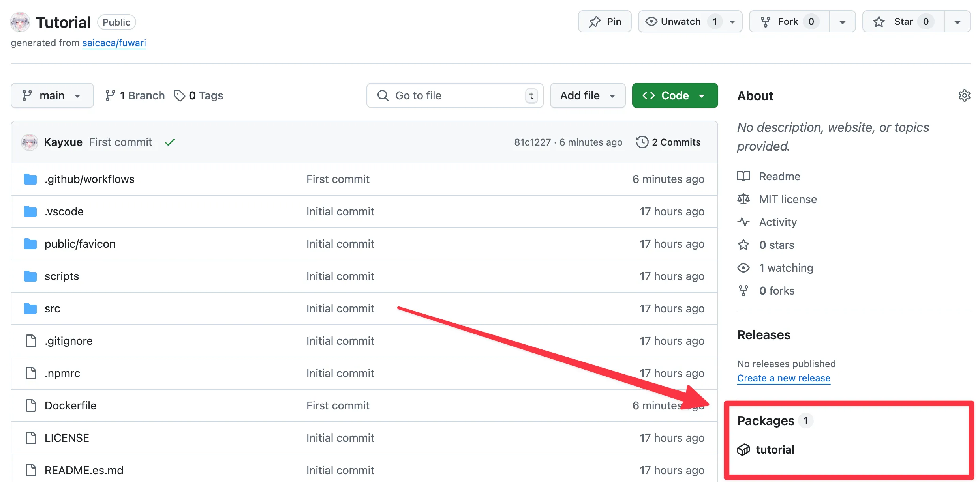The image size is (980, 482).
Task: Click the tag icon beside 0 Tags
Action: point(179,95)
